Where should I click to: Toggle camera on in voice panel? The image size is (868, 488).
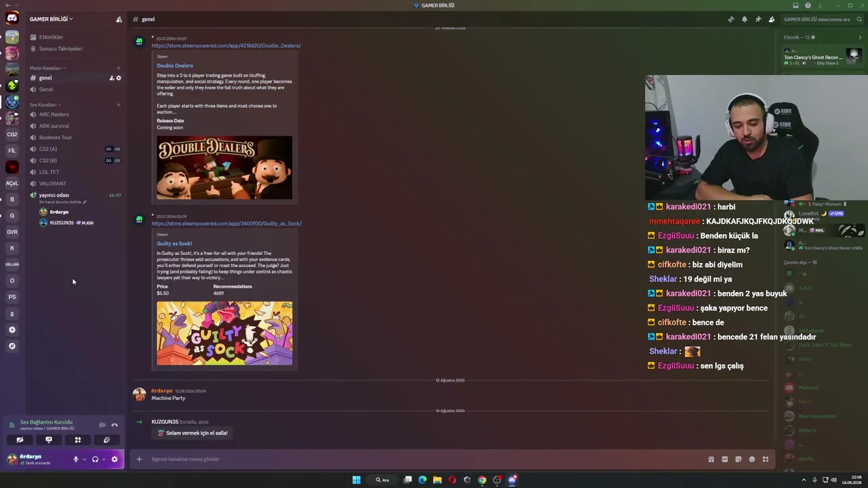tap(20, 440)
